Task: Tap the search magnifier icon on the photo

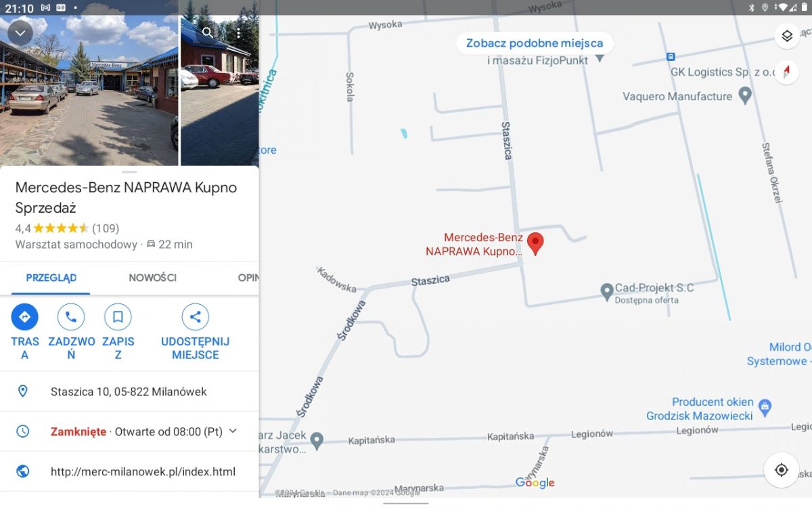Action: click(208, 33)
